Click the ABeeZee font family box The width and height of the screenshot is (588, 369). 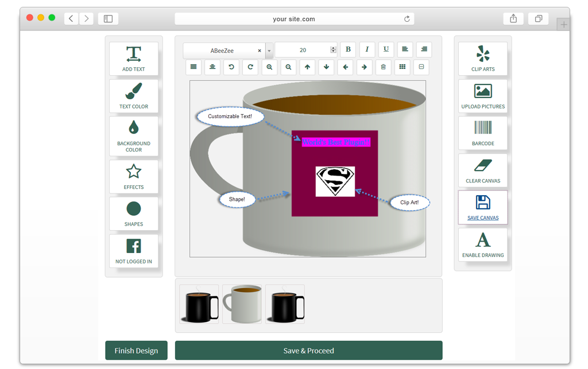click(225, 51)
